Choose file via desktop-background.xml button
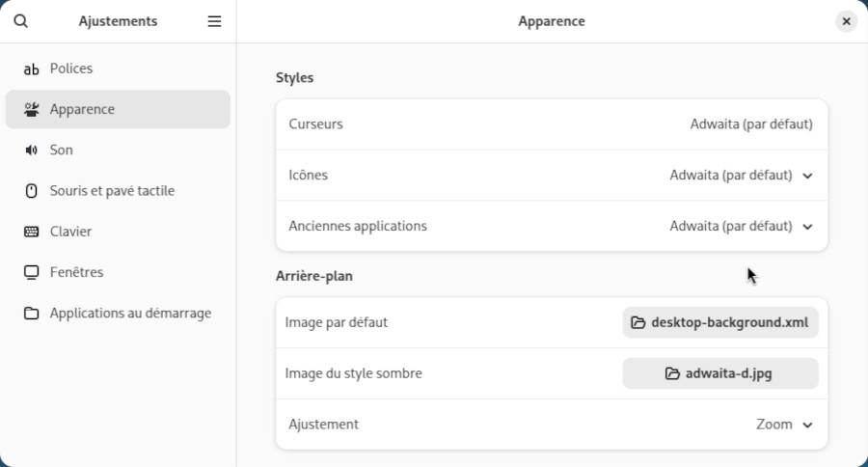Screen dimensions: 868x467 pos(720,322)
